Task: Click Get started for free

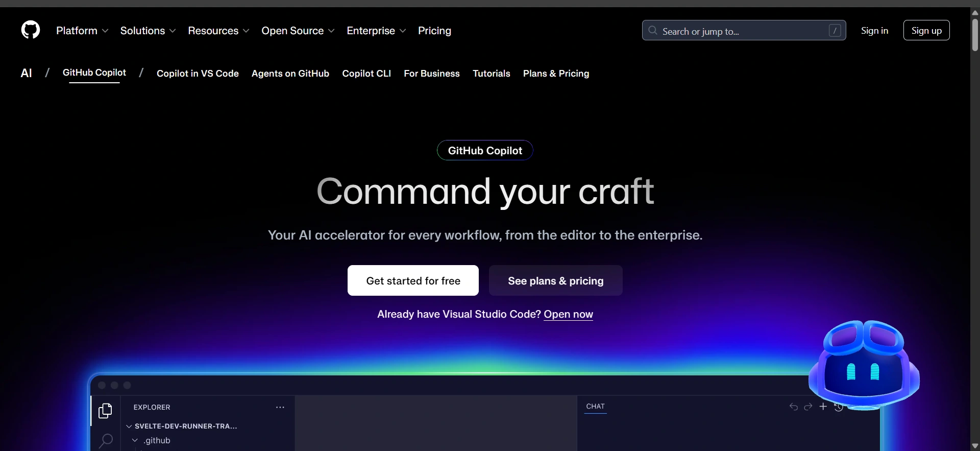Action: (x=413, y=280)
